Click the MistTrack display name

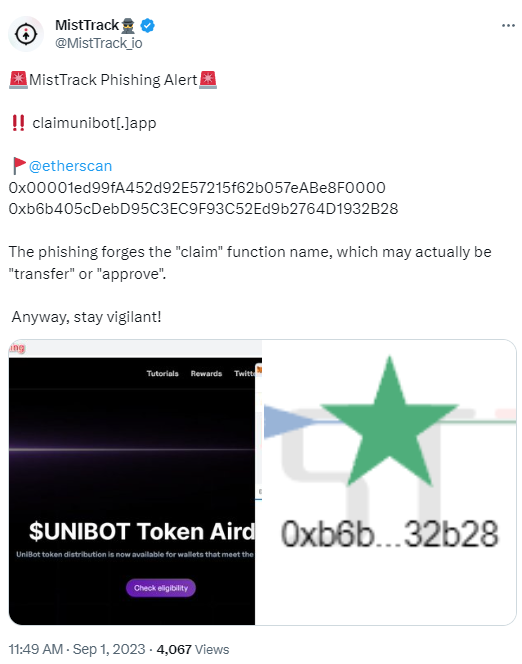87,25
